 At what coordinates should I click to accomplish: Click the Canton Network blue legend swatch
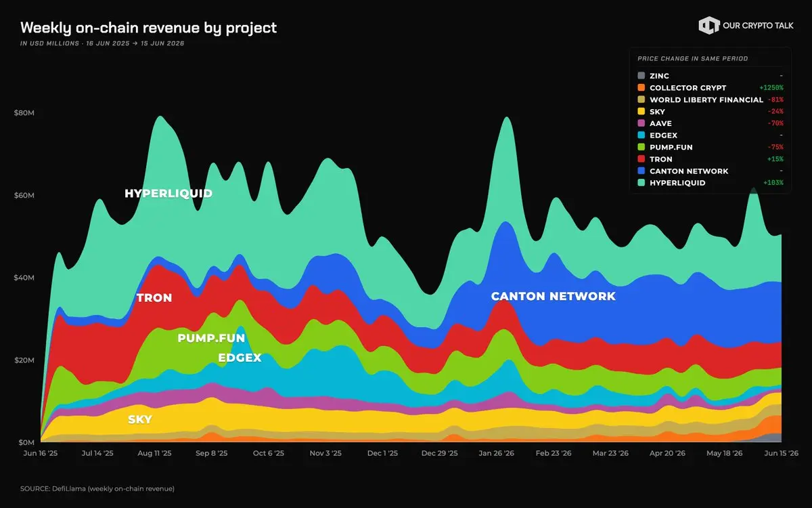click(641, 171)
